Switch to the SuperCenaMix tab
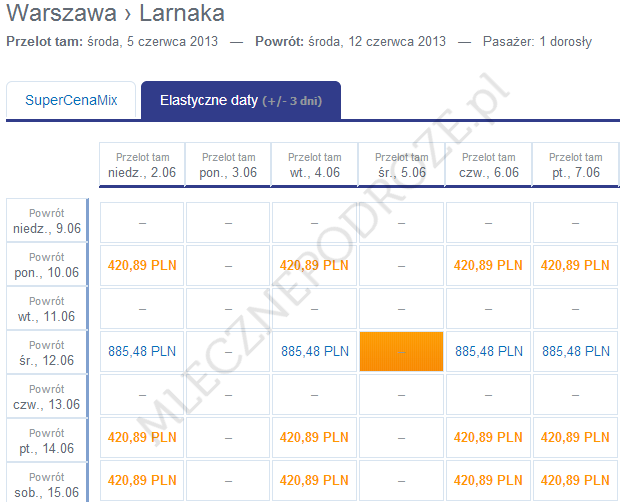This screenshot has height=502, width=620. [x=71, y=101]
